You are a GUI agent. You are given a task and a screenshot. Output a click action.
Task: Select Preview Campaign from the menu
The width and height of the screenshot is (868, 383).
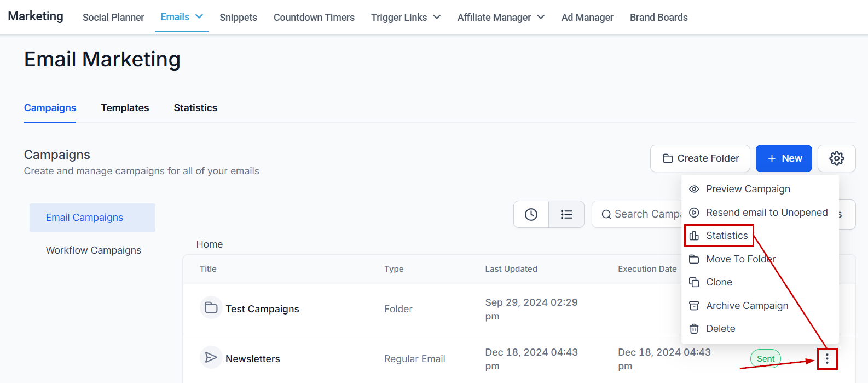point(748,189)
